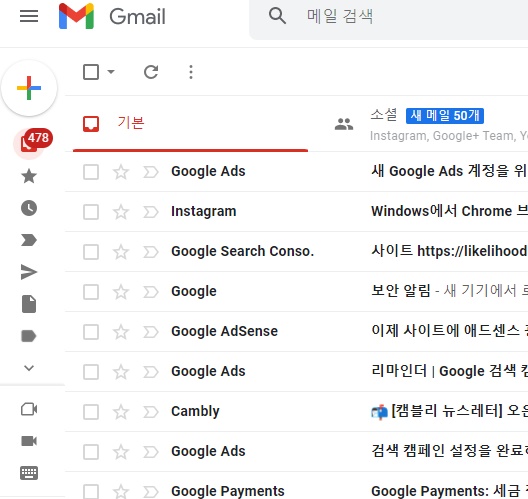Image resolution: width=528 pixels, height=499 pixels.
Task: Select checkbox for Google Search Console mail
Action: (x=91, y=252)
